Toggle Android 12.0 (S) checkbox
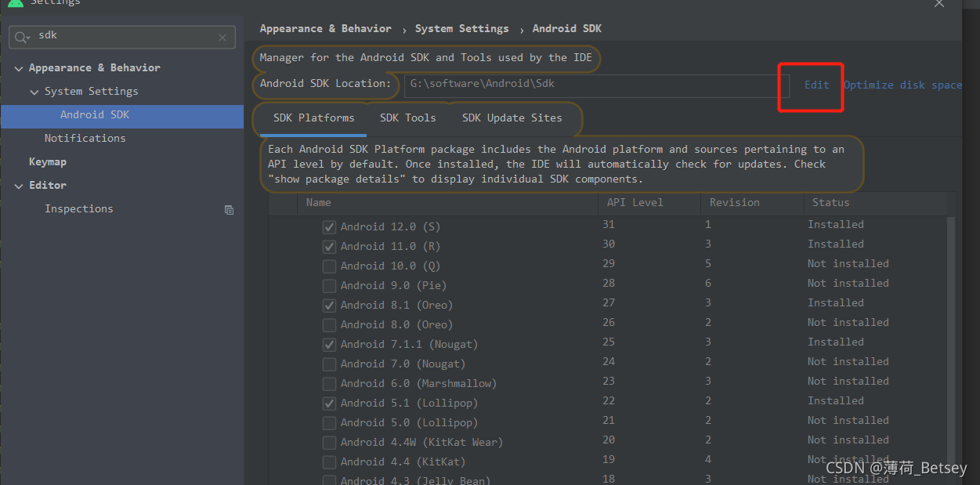Image resolution: width=980 pixels, height=485 pixels. (x=329, y=227)
